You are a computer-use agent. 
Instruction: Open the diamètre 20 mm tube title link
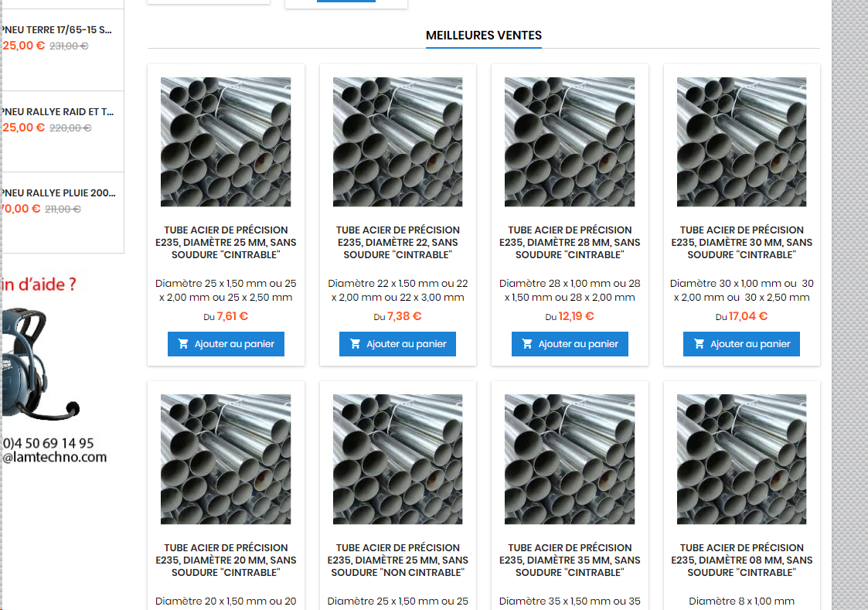[226, 560]
